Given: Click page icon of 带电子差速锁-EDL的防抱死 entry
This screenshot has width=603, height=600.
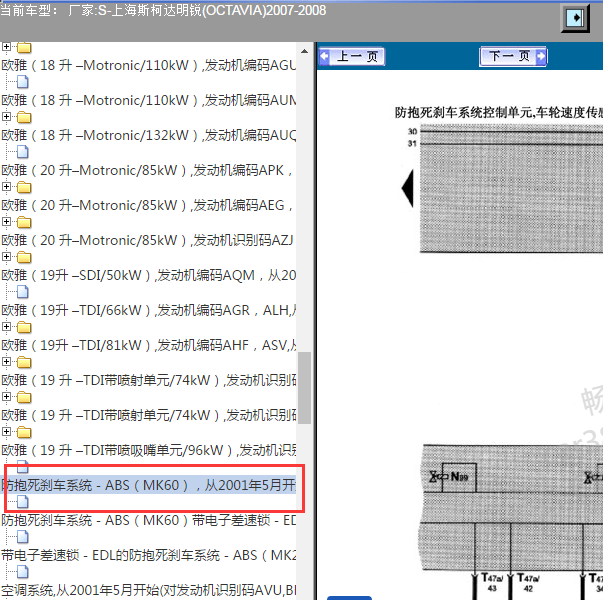Looking at the screenshot, I should 23,537.
